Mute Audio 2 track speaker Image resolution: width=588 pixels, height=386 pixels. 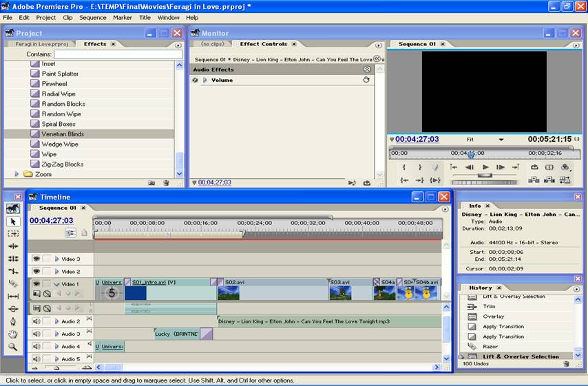[36, 321]
